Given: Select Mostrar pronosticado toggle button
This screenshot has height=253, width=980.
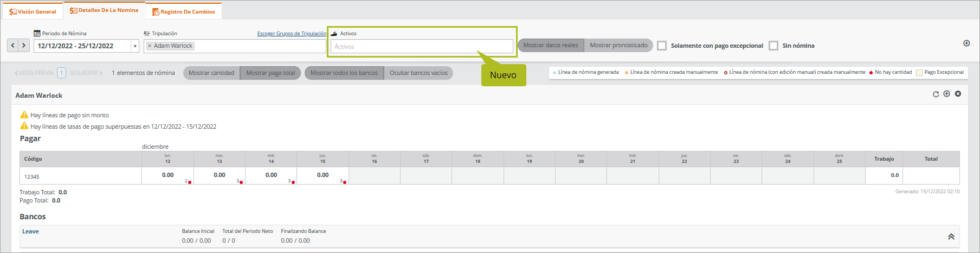Looking at the screenshot, I should coord(618,46).
